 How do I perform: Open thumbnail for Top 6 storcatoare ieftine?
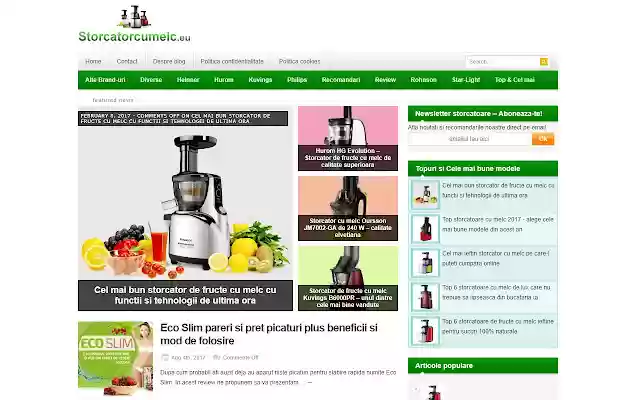[x=425, y=331]
